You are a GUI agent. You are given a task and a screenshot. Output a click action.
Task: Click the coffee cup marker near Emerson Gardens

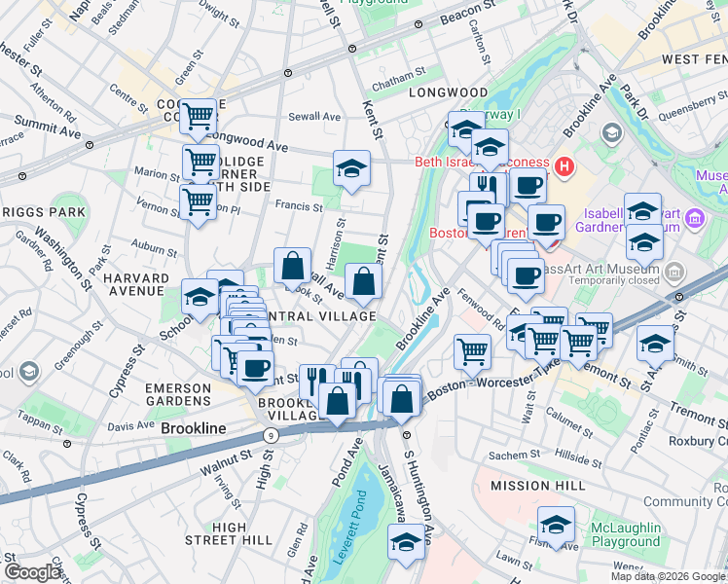[x=255, y=370]
